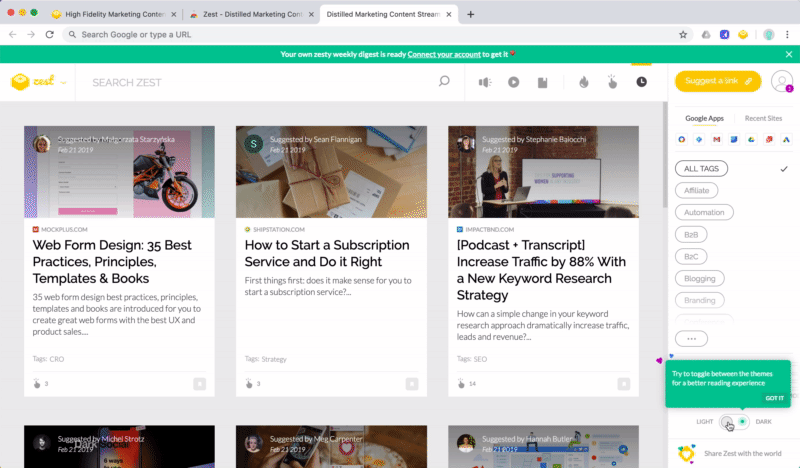Open the blue diamond Google app shortcut
The height and width of the screenshot is (468, 800).
tap(699, 139)
